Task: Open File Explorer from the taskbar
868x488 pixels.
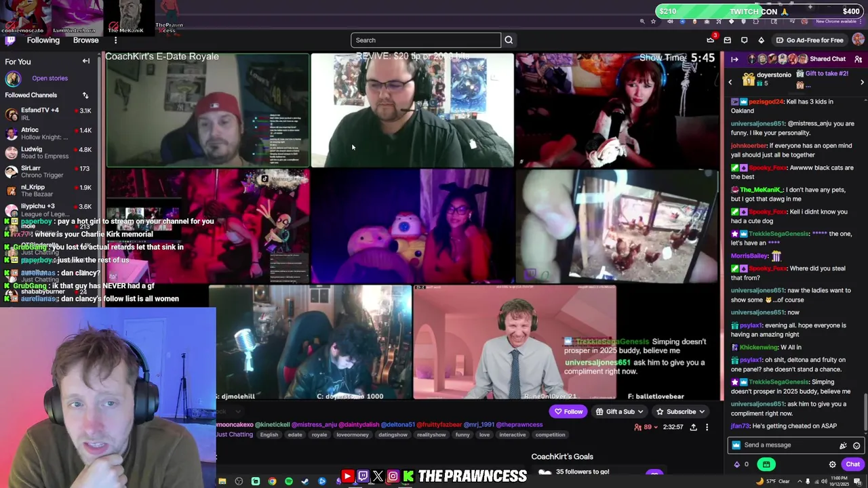Action: point(222,481)
